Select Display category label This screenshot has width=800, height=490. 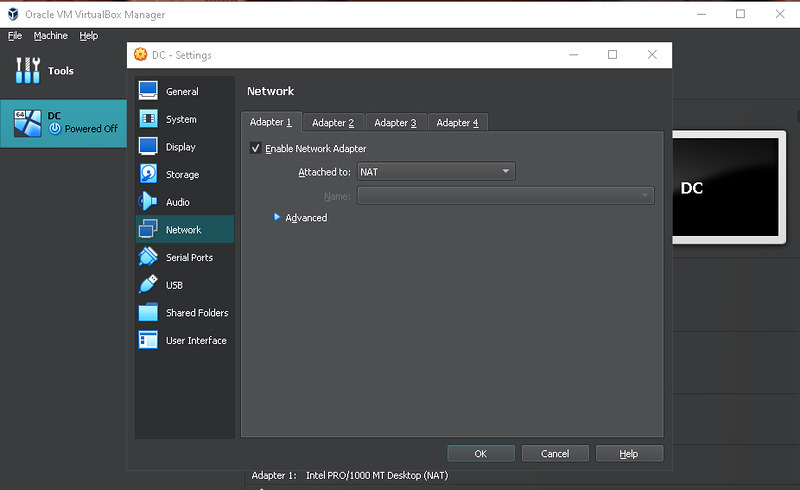[x=181, y=146]
